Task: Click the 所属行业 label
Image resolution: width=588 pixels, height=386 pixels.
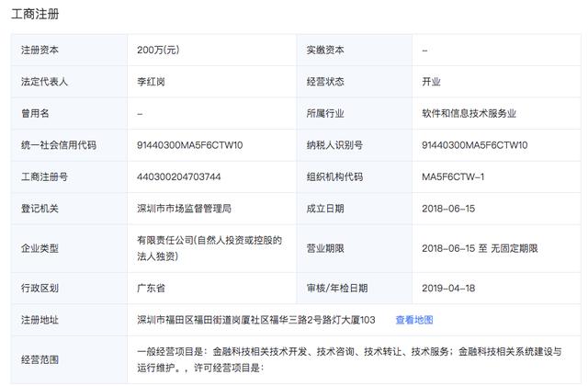Action: click(325, 113)
